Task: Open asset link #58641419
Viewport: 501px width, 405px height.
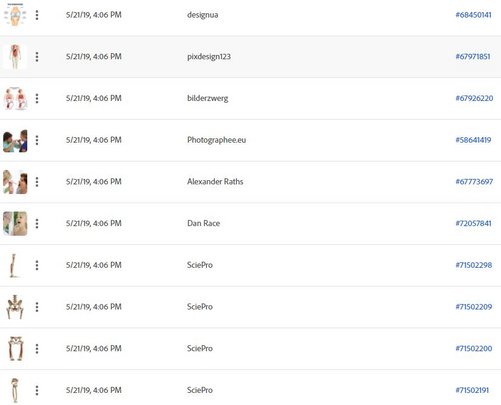Action: coord(473,140)
